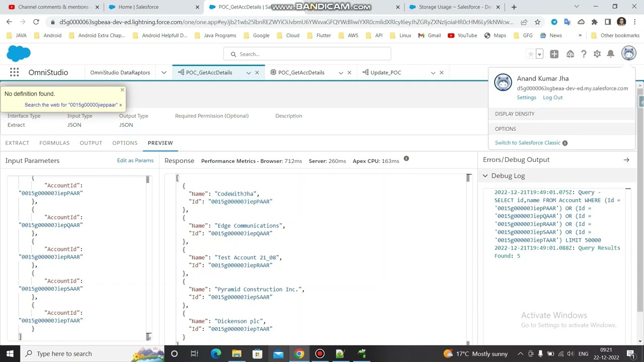The width and height of the screenshot is (644, 362).
Task: Select the PREVIEW tab
Action: pos(160,143)
